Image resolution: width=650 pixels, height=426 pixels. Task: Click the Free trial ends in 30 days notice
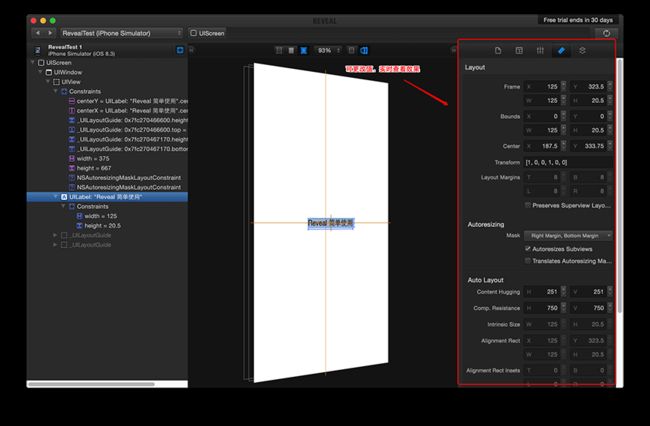point(578,20)
